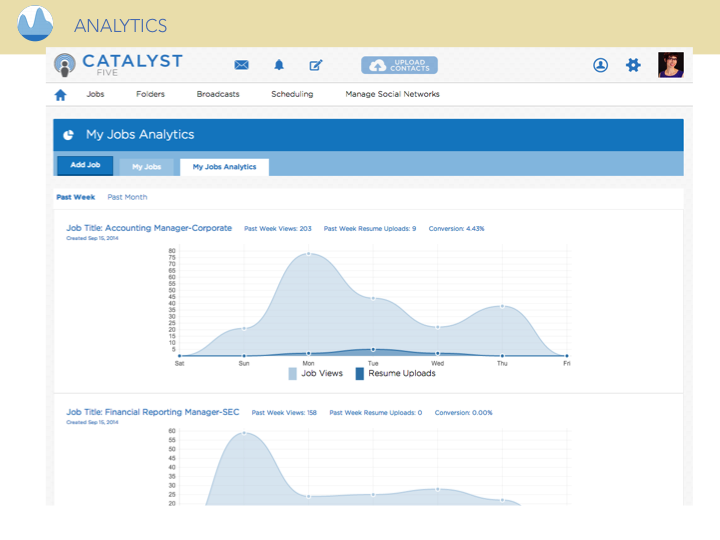Click the Catalyst Five logo
This screenshot has height=540, width=720.
(x=118, y=65)
